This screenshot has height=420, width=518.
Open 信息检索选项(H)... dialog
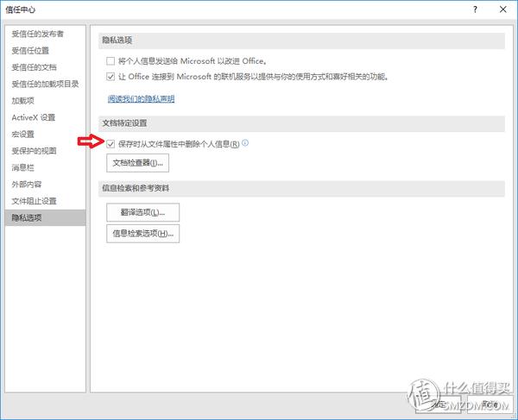pos(142,234)
